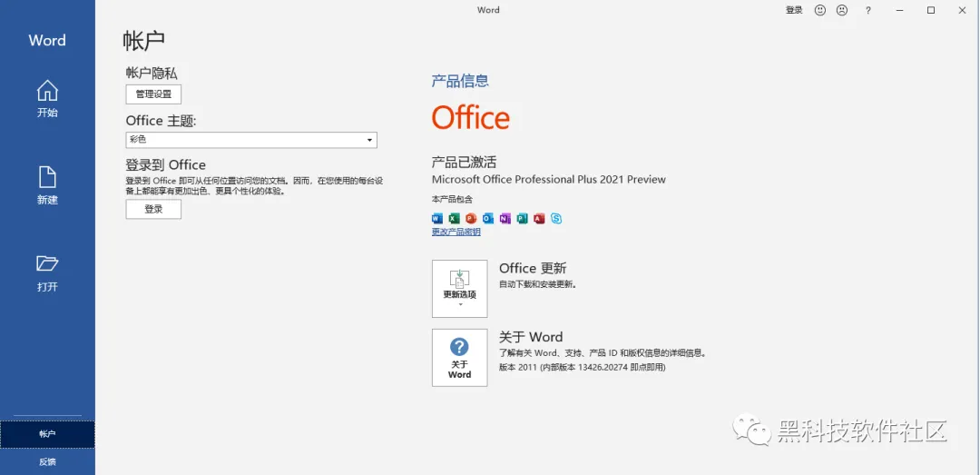This screenshot has height=475, width=980.
Task: Click the Excel product icon
Action: [x=454, y=218]
